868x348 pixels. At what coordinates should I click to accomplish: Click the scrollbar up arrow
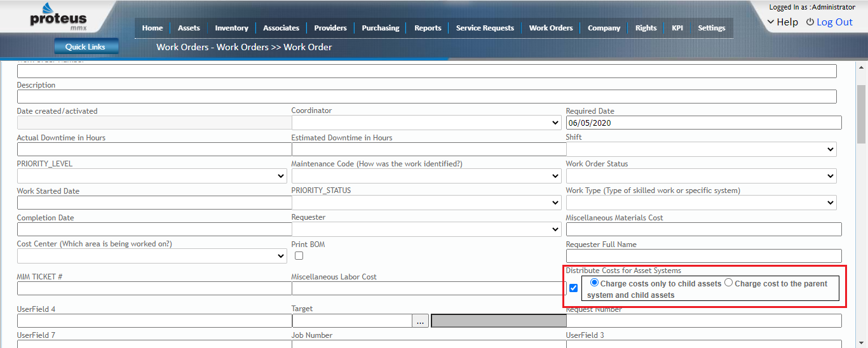(x=862, y=67)
